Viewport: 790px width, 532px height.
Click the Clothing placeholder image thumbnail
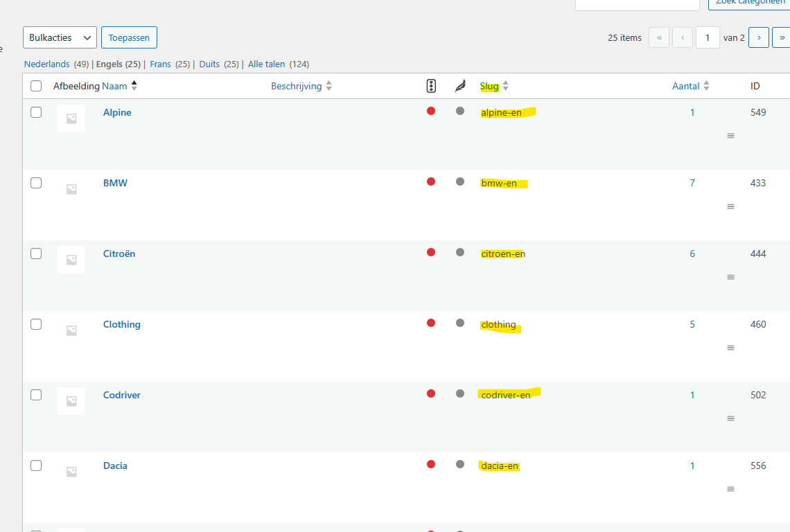pyautogui.click(x=71, y=330)
